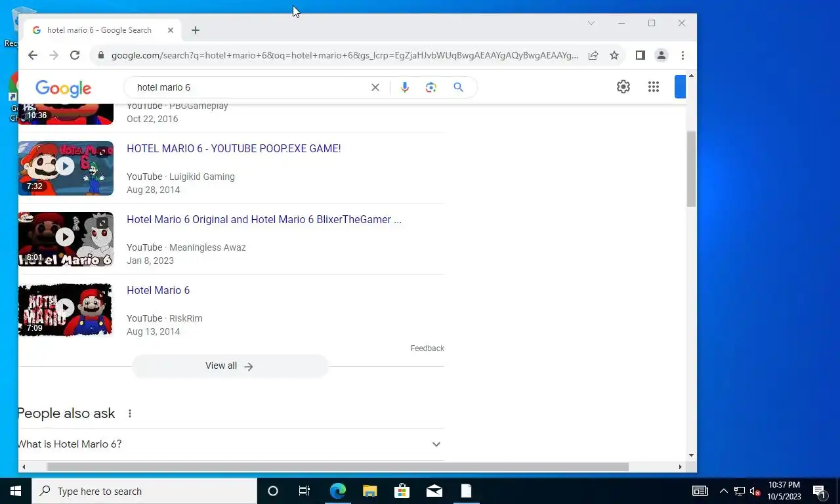840x504 pixels.
Task: Reload the Google search page
Action: coord(75,55)
